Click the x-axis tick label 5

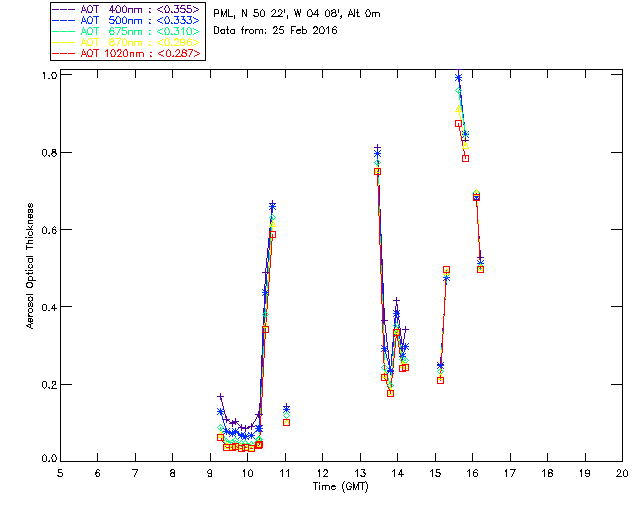[60, 472]
